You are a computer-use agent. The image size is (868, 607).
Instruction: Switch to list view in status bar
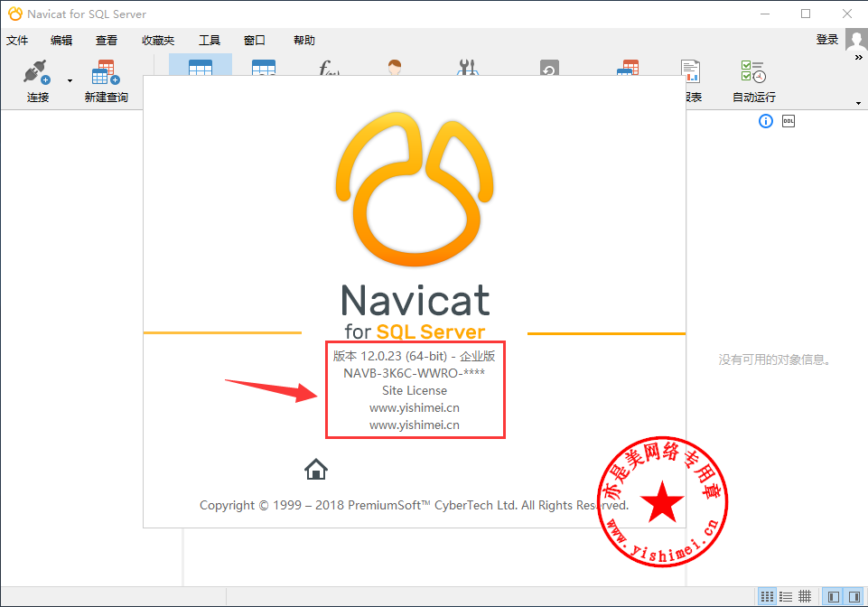(x=786, y=596)
